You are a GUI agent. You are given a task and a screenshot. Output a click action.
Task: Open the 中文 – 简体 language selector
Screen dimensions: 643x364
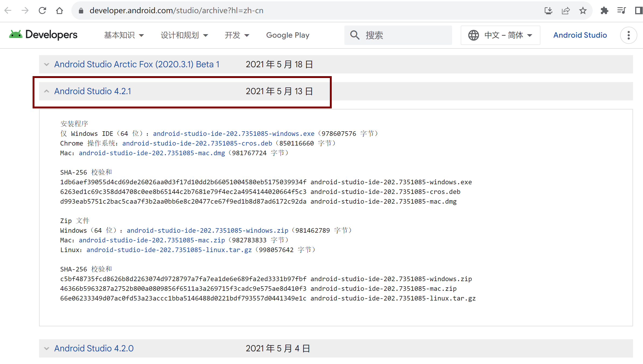[x=500, y=35]
